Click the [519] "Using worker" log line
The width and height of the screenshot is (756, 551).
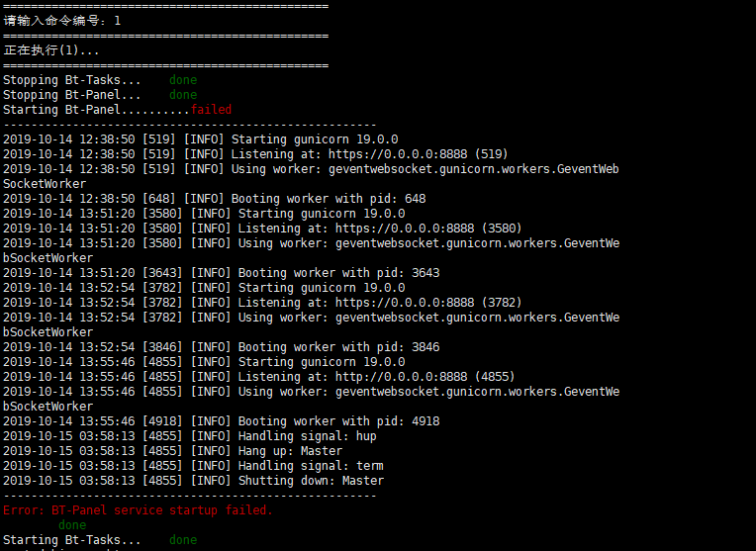(311, 169)
